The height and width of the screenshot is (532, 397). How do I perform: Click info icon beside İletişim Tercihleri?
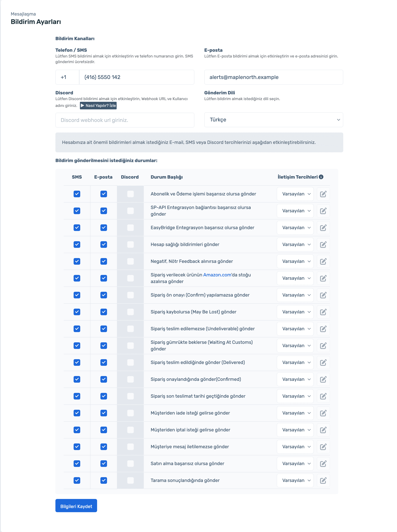tap(321, 177)
